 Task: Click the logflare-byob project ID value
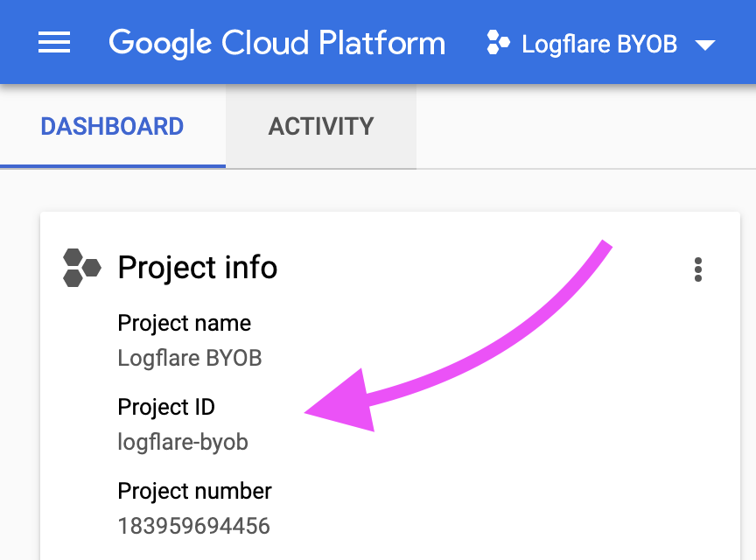183,442
